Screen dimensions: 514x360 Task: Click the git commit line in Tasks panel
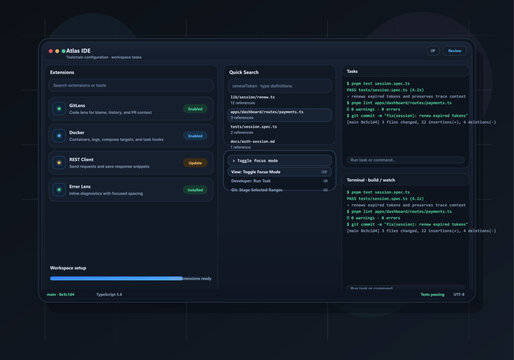click(407, 116)
